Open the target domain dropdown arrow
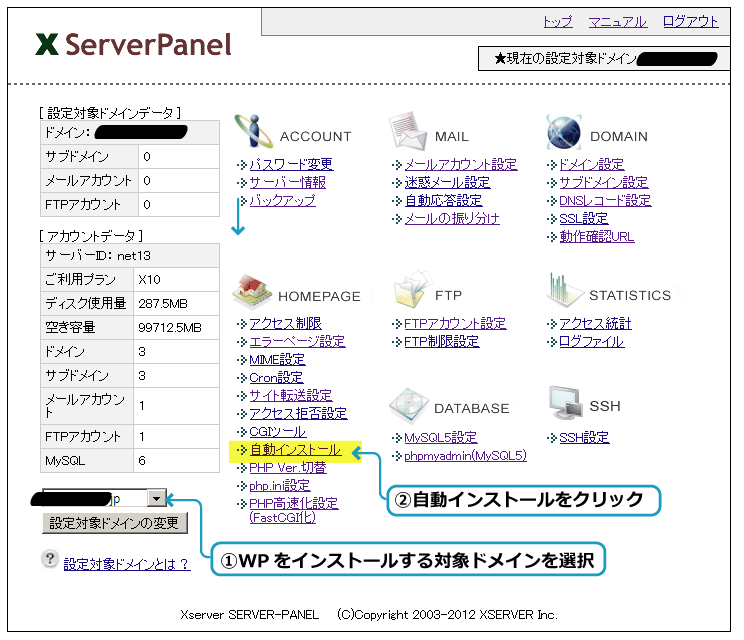This screenshot has height=640, width=744. click(x=157, y=499)
